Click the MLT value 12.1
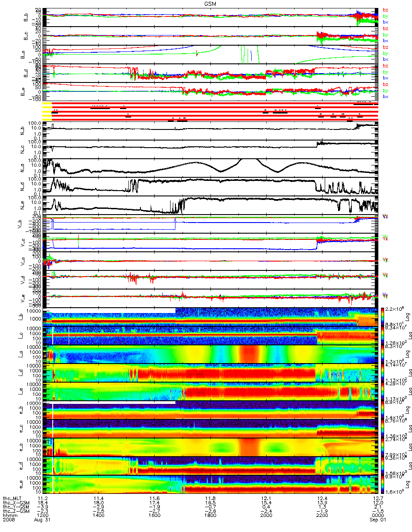The width and height of the screenshot is (412, 532). point(266,498)
